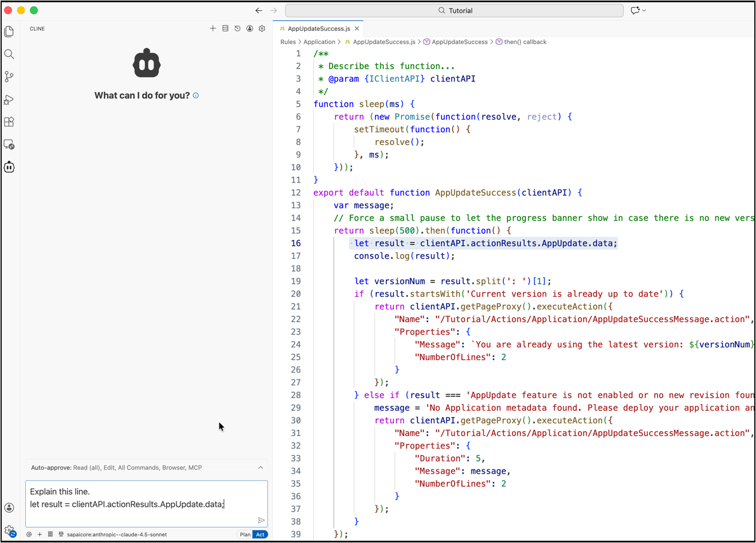
Task: Open Cline MCP servers icon in panel header
Action: point(225,28)
